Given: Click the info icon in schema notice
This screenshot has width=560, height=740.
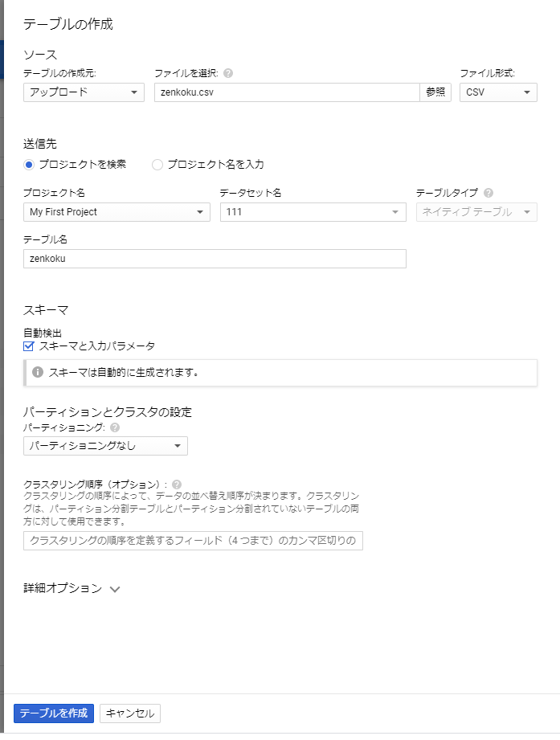Looking at the screenshot, I should (x=38, y=372).
